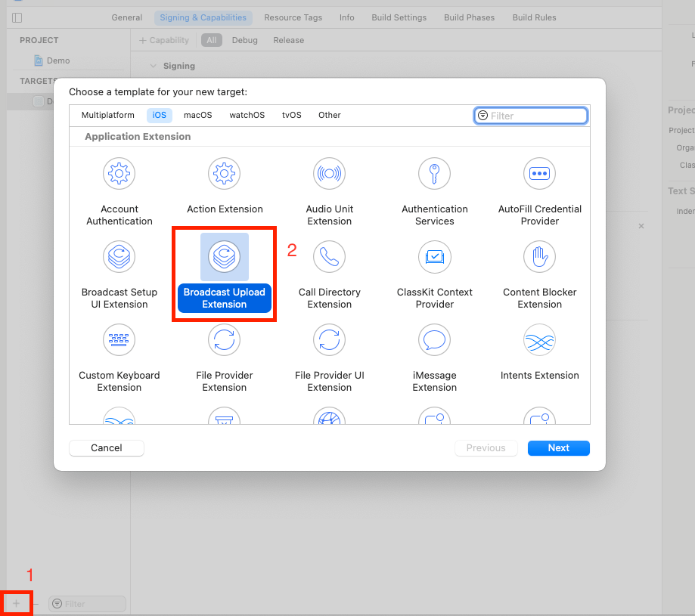
Task: Select the Account Authentication template icon
Action: click(119, 173)
